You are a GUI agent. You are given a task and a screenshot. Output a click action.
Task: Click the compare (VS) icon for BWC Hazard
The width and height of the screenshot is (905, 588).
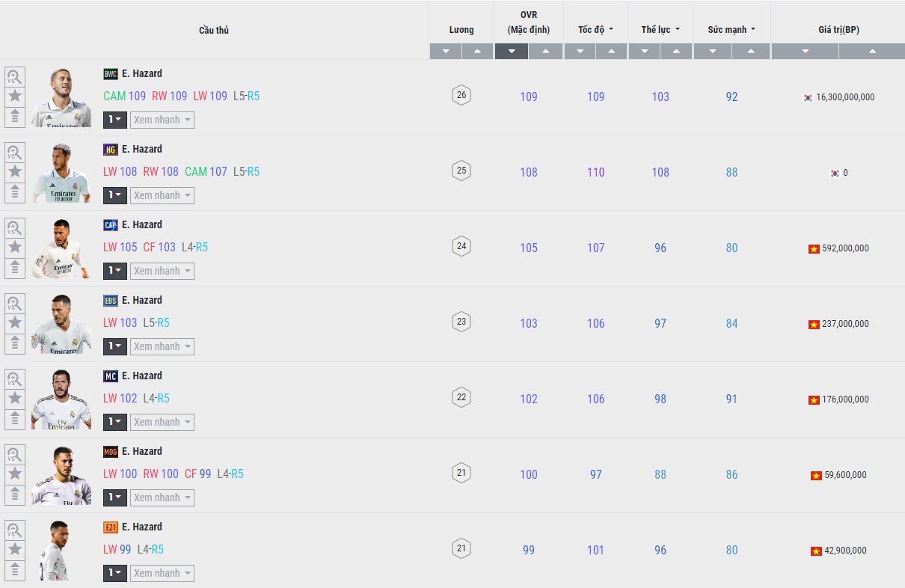click(15, 76)
